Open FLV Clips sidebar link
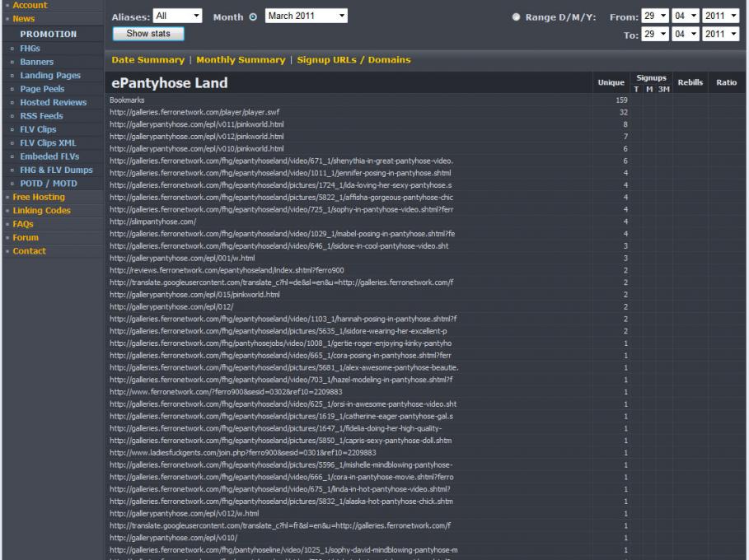The height and width of the screenshot is (560, 749). click(38, 129)
